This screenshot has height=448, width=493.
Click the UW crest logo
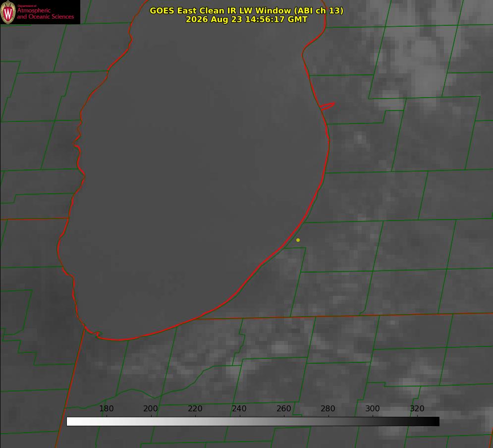pyautogui.click(x=8, y=12)
